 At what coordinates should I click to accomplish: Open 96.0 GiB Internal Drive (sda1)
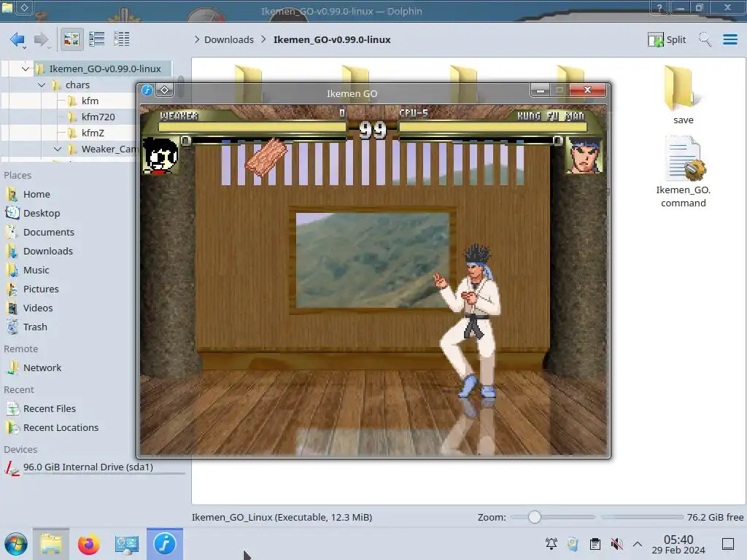coord(88,467)
